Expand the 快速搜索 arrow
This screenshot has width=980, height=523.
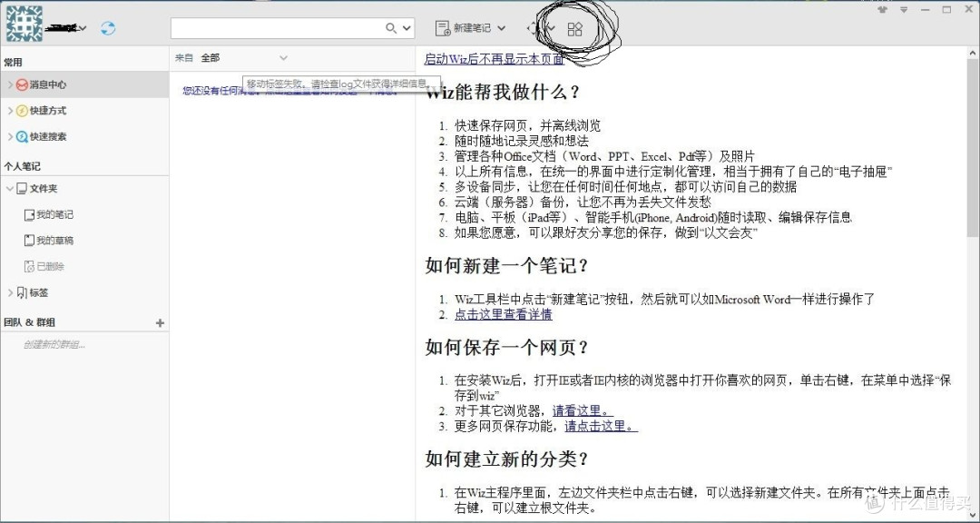coord(10,136)
